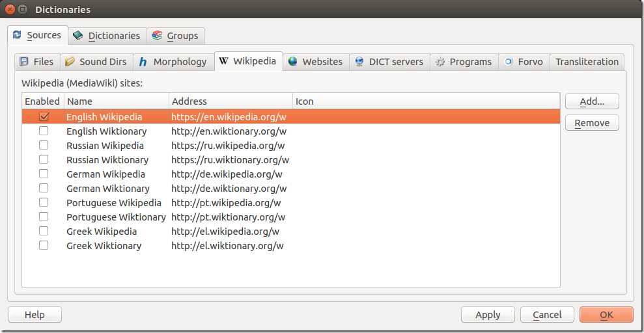The height and width of the screenshot is (333, 644).
Task: Enable the Portuguese Wikipedia checkbox
Action: tap(44, 202)
